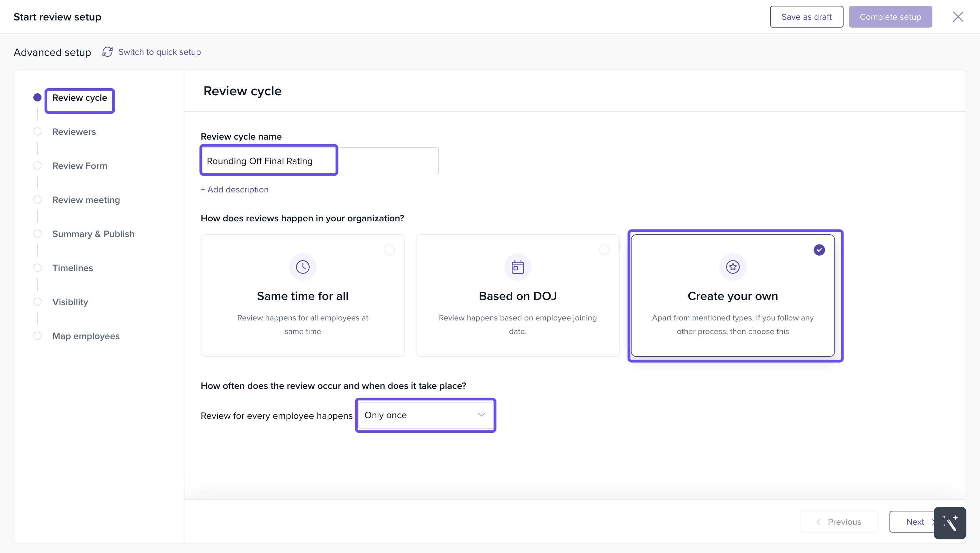The width and height of the screenshot is (980, 553).
Task: Go to the Review meeting step
Action: pyautogui.click(x=86, y=200)
